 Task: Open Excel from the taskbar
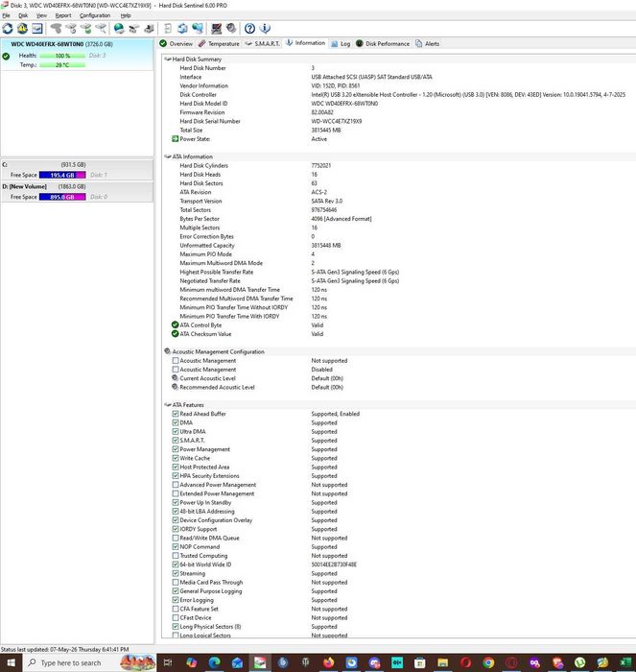click(625, 662)
